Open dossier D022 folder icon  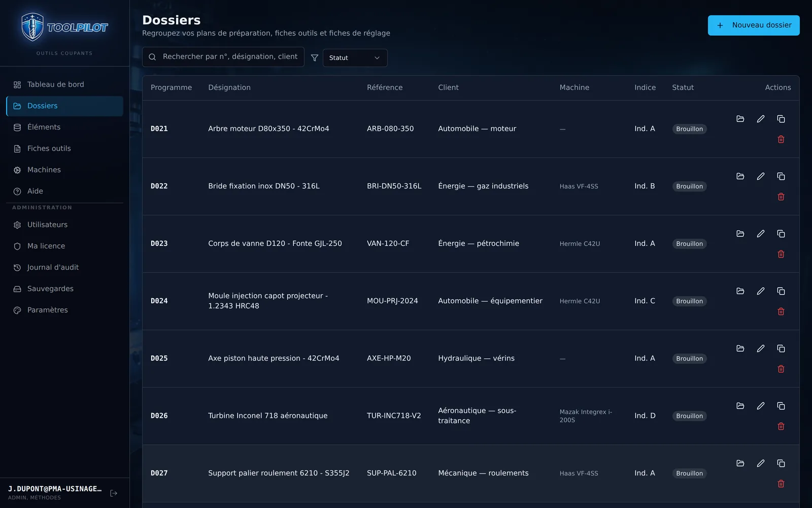click(x=740, y=176)
